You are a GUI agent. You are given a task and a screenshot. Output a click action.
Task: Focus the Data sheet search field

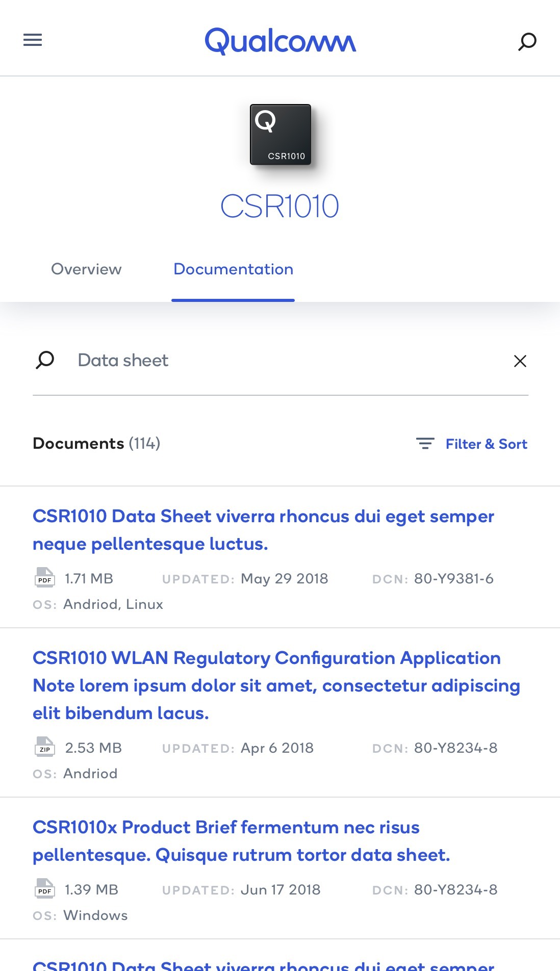(286, 360)
